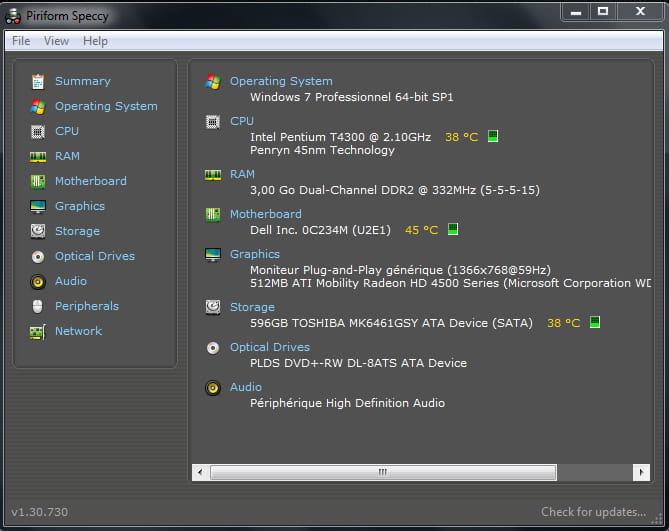
Task: Select Motherboard in the sidebar
Action: tap(91, 181)
